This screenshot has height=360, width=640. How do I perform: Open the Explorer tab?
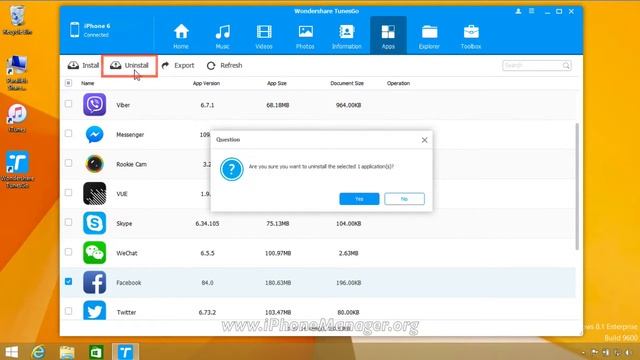click(x=429, y=36)
